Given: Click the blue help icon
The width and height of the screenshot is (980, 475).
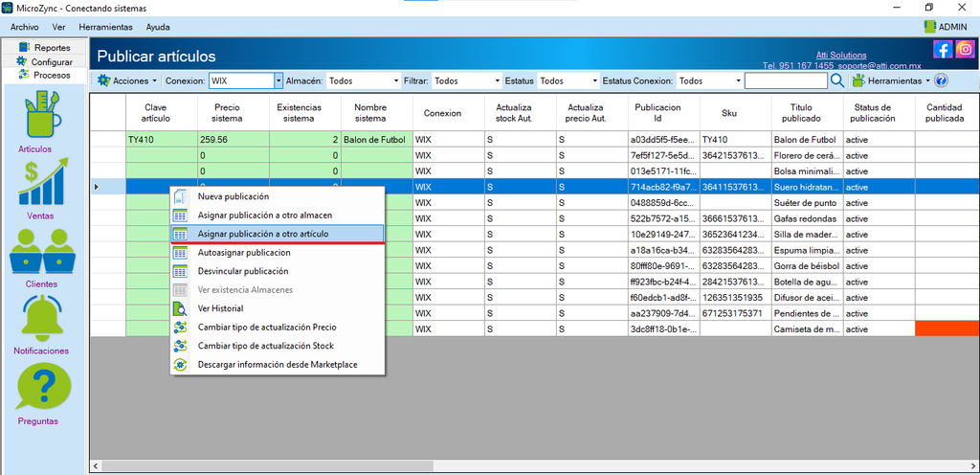Looking at the screenshot, I should click(x=942, y=80).
